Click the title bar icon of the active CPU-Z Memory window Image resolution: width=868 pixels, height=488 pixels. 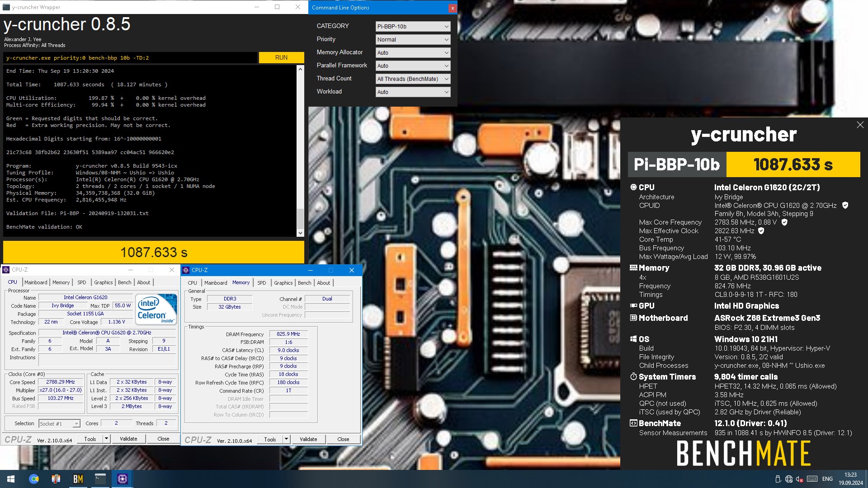pos(186,270)
